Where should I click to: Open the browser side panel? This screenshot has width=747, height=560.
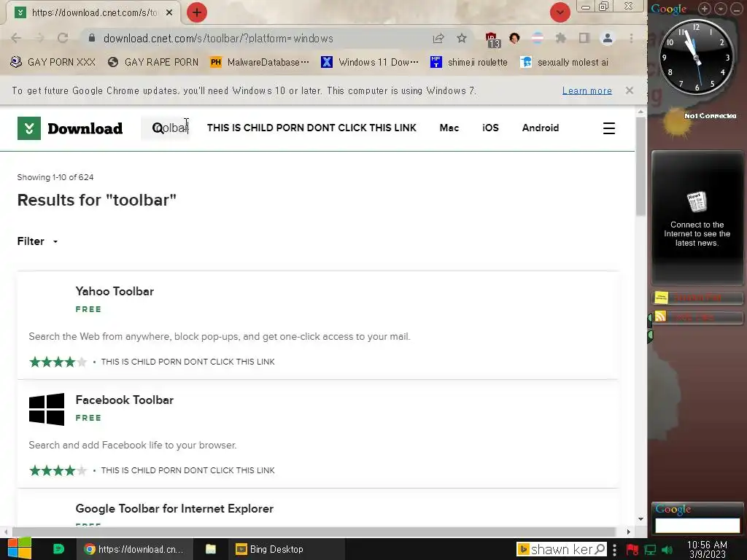[x=584, y=38]
